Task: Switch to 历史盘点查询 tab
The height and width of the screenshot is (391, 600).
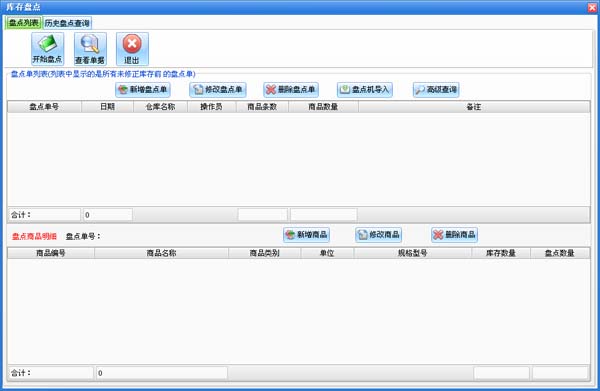Action: [x=67, y=23]
